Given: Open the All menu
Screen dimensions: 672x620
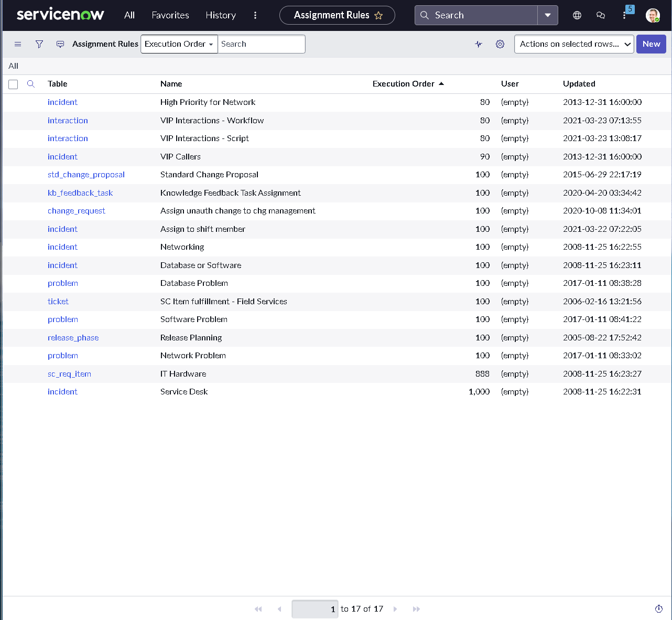Looking at the screenshot, I should point(129,15).
